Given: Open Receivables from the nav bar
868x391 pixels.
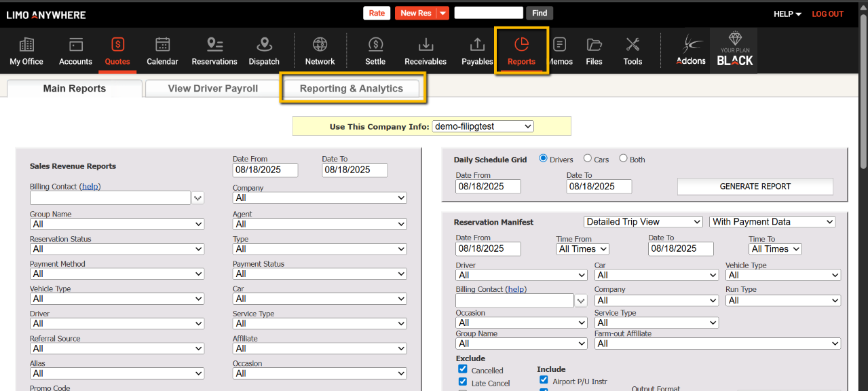Looking at the screenshot, I should 426,51.
